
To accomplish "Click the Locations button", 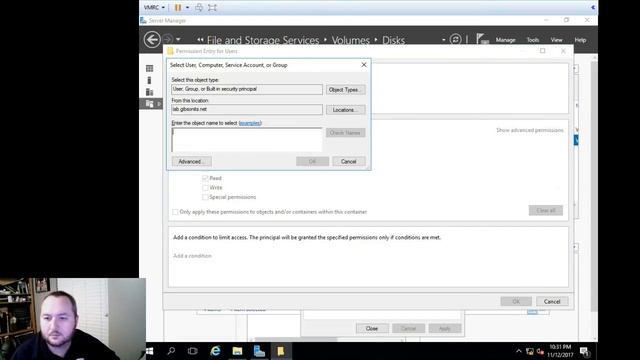I will [x=345, y=110].
